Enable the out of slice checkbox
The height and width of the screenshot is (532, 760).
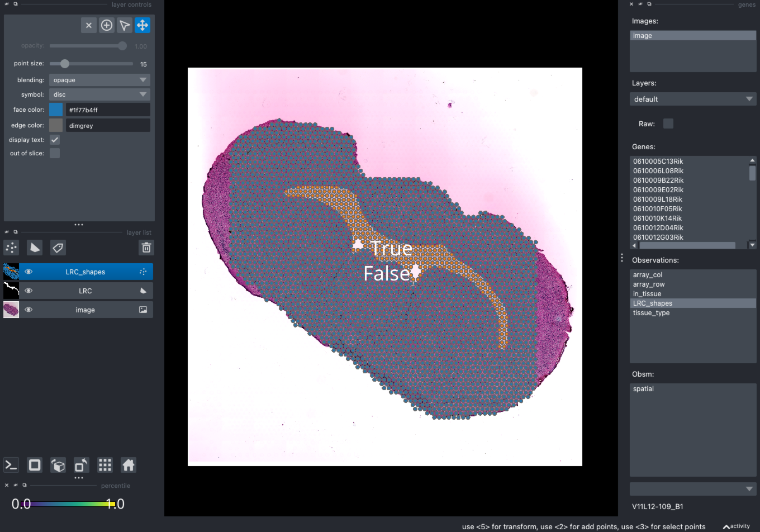(x=55, y=153)
